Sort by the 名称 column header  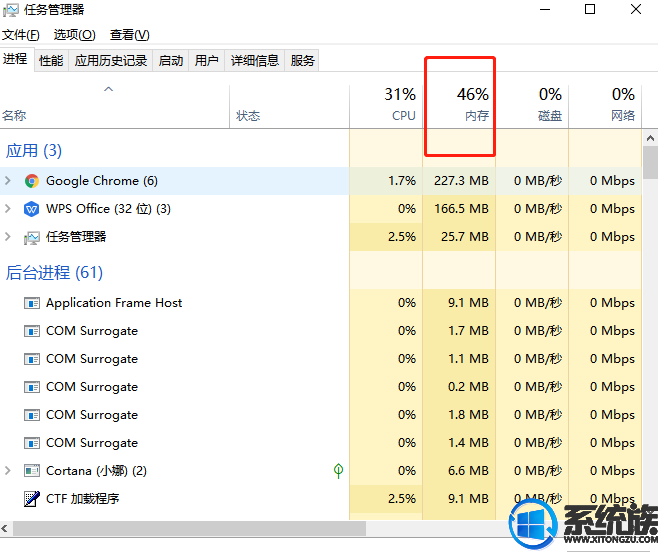(114, 107)
